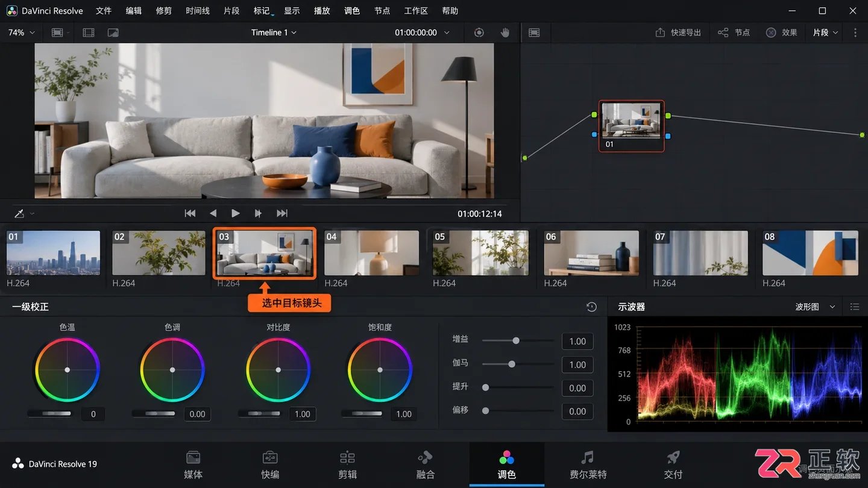Step one frame forward in the viewer
Viewport: 868px width, 488px height.
pyautogui.click(x=258, y=213)
